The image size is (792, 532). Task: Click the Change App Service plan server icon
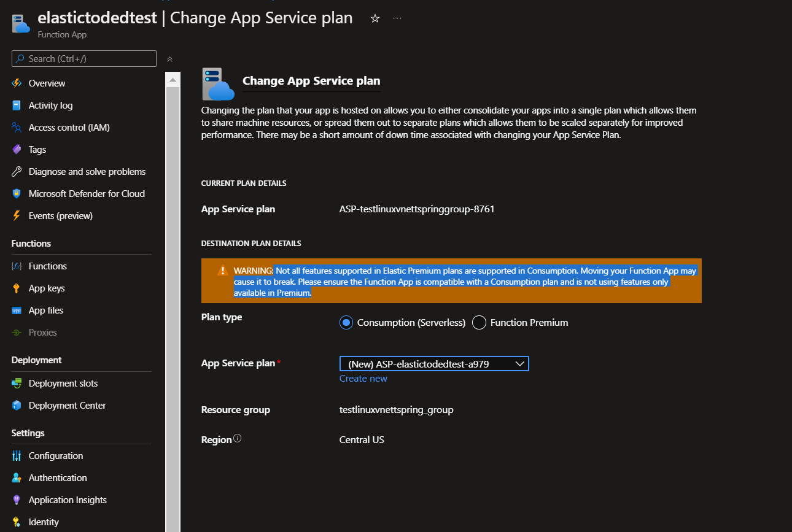point(219,84)
